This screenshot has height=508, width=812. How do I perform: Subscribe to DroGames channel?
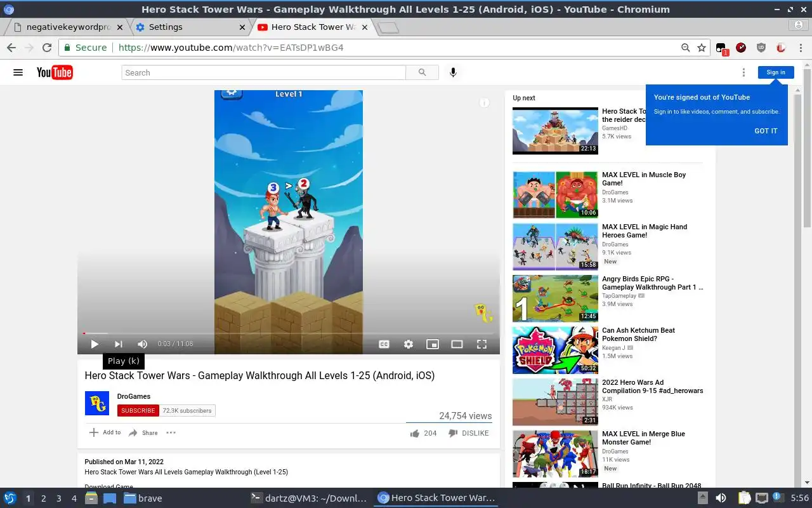click(x=138, y=411)
